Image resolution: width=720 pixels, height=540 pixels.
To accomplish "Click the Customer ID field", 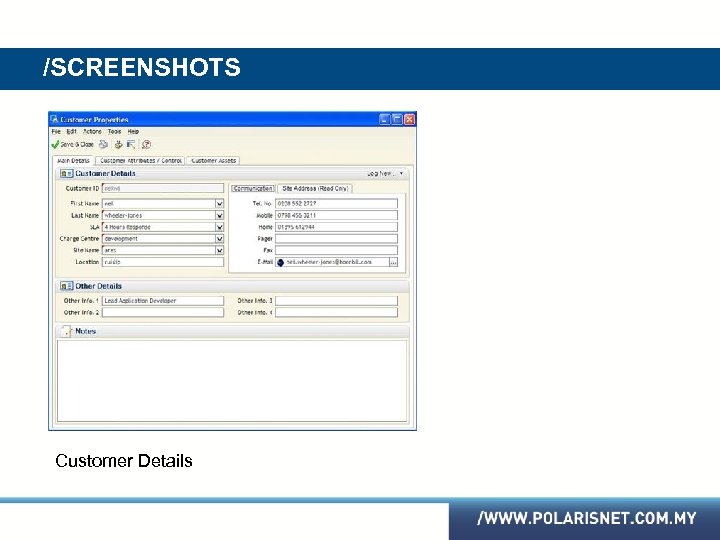I will pos(163,188).
